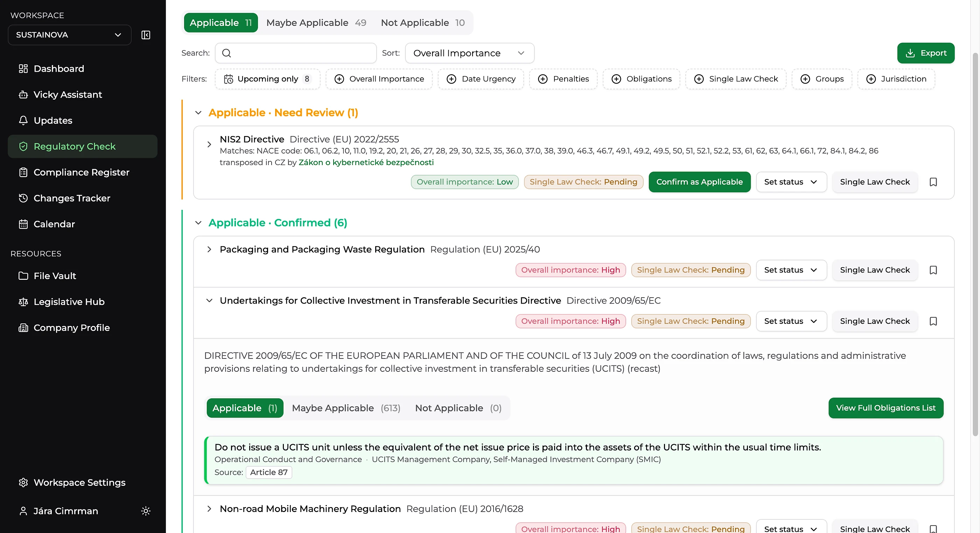Focus the Search input field
Image resolution: width=980 pixels, height=533 pixels.
[x=296, y=53]
